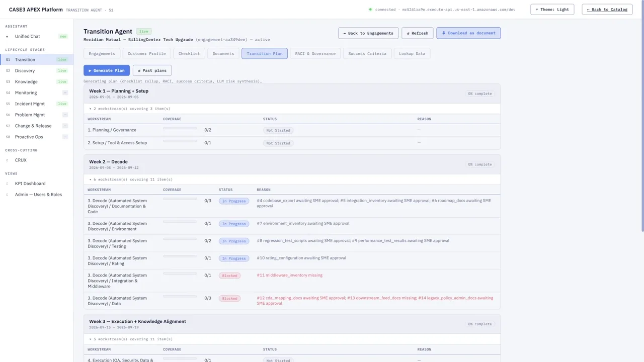Open CRUX under Cross-Cutting
The image size is (644, 362).
[x=36, y=160]
